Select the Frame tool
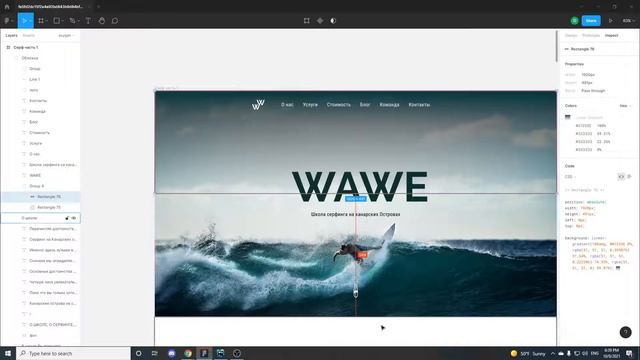 [x=41, y=20]
